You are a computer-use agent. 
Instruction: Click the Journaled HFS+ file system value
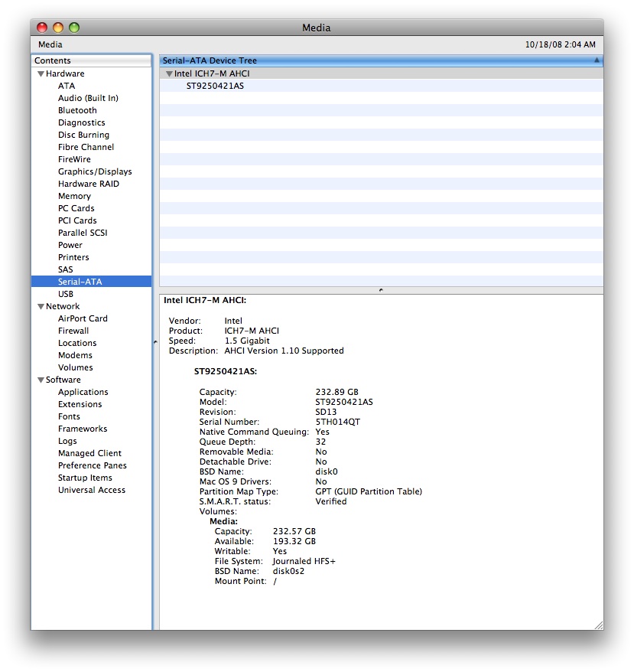coord(304,562)
